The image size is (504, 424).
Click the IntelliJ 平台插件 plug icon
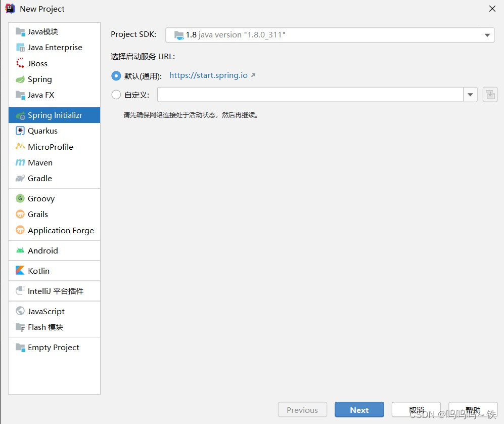point(20,291)
